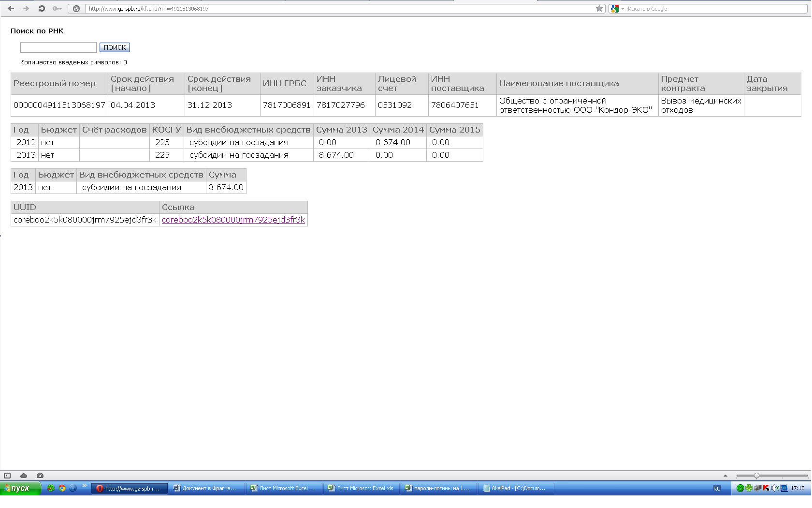Open the Opera Turbo speedometer icon

pyautogui.click(x=40, y=476)
